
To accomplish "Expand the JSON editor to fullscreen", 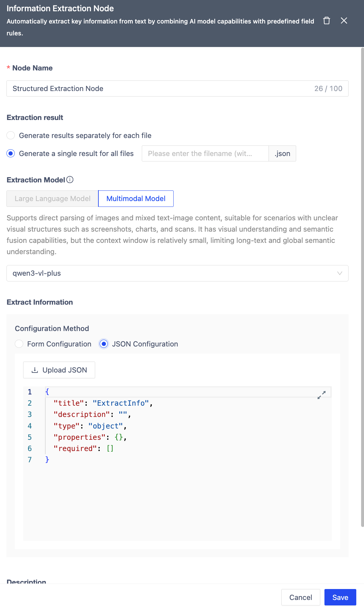I will (321, 395).
